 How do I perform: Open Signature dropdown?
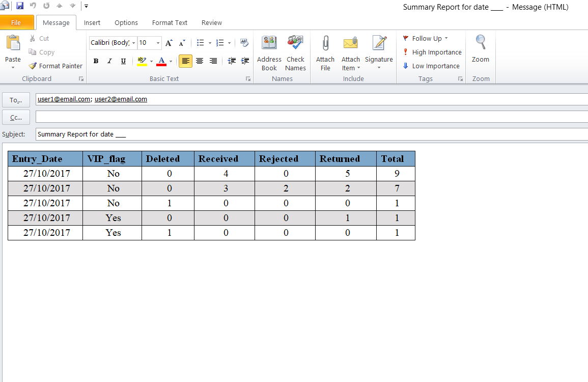379,53
